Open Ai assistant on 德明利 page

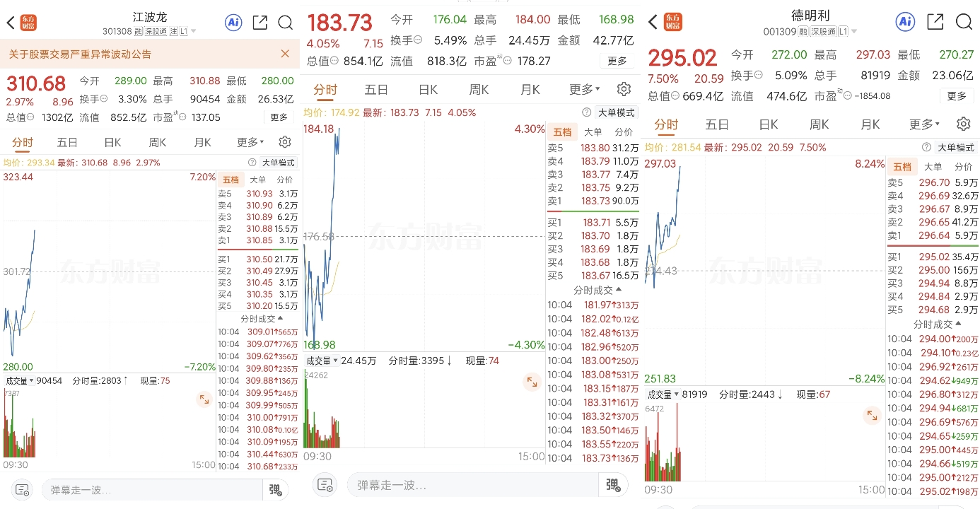906,22
